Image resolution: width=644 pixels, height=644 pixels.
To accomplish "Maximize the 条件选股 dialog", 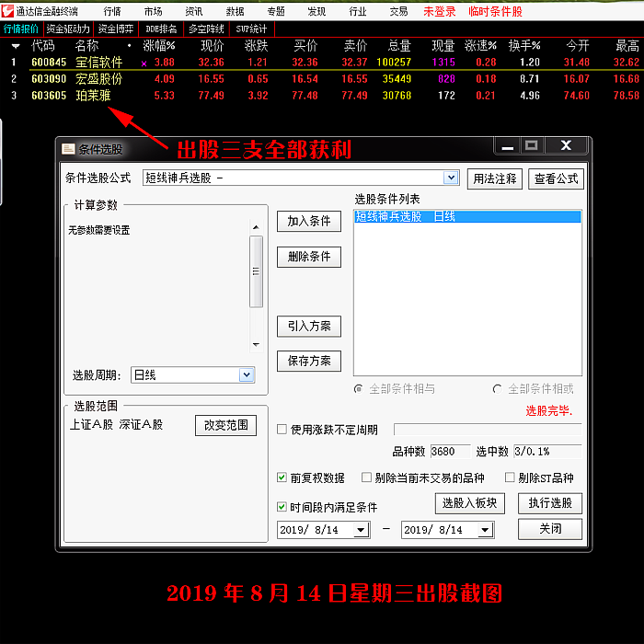I will (531, 145).
